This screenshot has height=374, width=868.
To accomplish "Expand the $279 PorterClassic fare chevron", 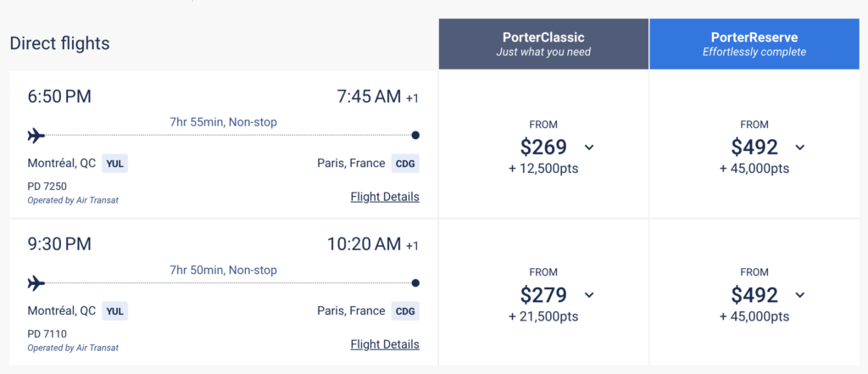I will 589,295.
